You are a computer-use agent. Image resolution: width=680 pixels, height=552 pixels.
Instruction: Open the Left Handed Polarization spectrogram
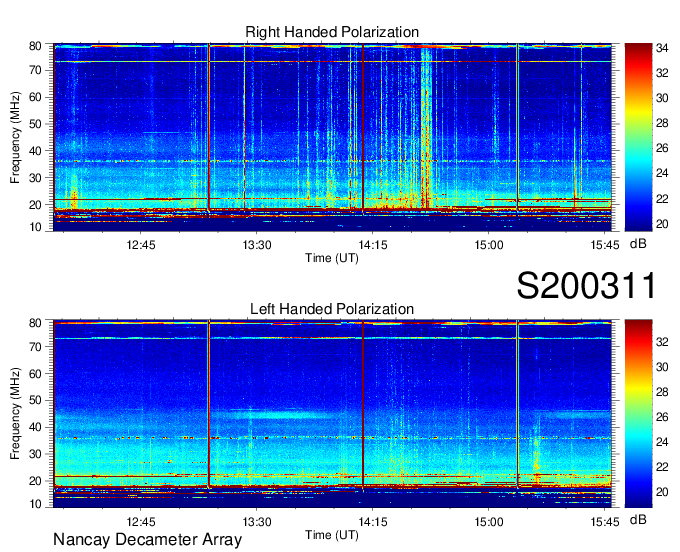point(332,414)
